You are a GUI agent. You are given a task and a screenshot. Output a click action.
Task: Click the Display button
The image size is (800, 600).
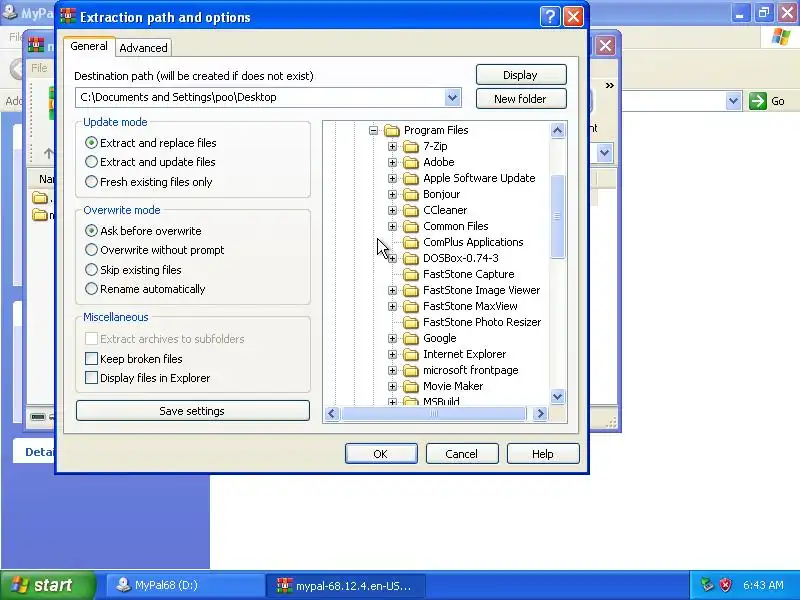[521, 75]
